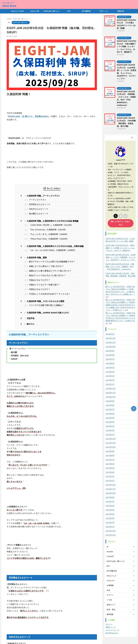The height and width of the screenshot is (644, 138).
Task: Click the EIGHT-JAM 久保田利伸 特集 hero banner image
Action: click(52, 65)
